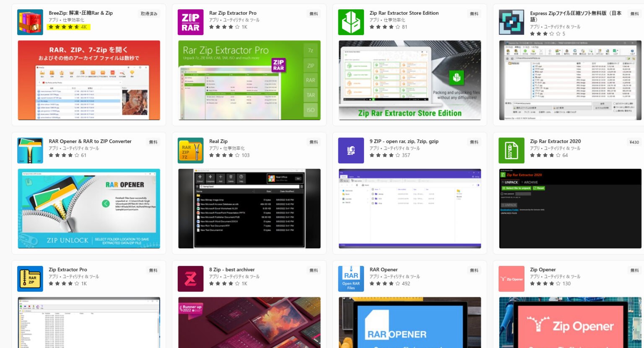Click the ¥430 price on Zip Rar Extractor 2020
Viewport: 644px width, 348px height.
634,142
